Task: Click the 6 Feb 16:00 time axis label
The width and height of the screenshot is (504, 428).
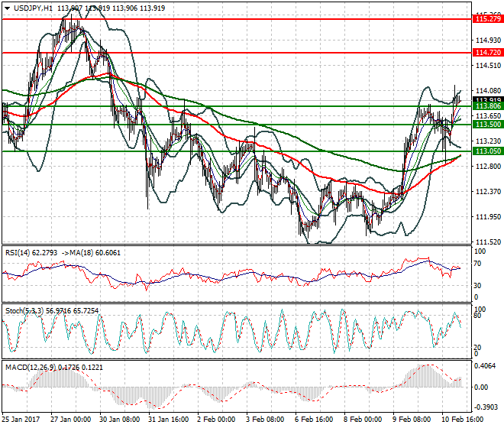Action: coord(314,420)
